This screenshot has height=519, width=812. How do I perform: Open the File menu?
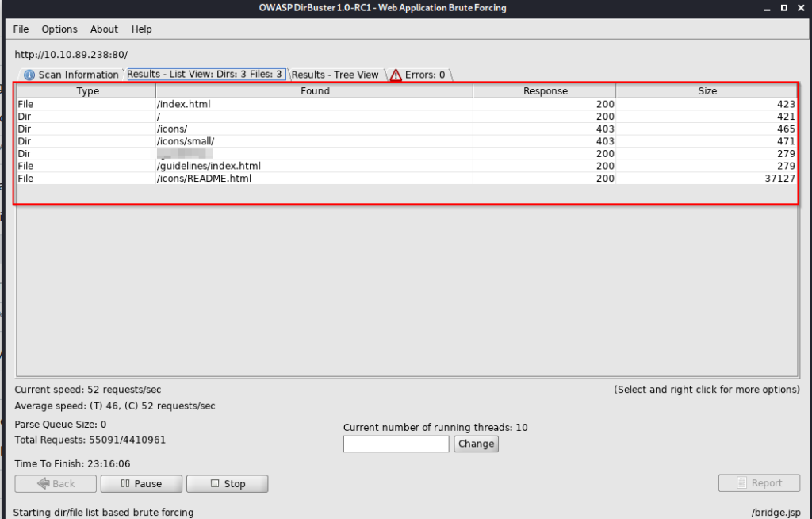pos(21,29)
